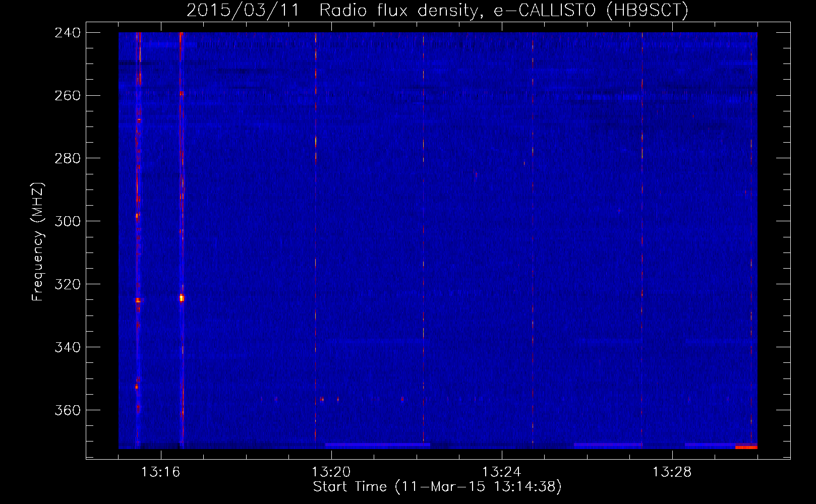Screen dimensions: 816x504
Task: Click the 13:28 time tick label
Action: (x=672, y=472)
